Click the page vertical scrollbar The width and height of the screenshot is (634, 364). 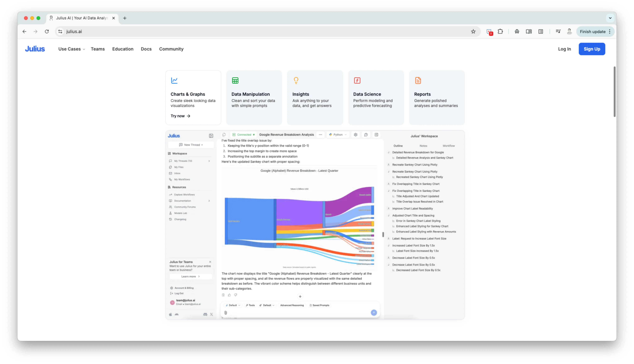click(614, 92)
